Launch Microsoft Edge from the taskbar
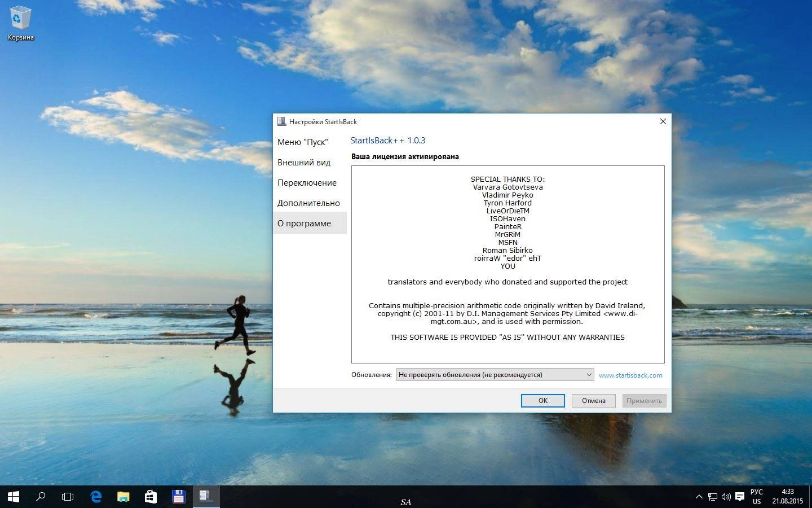The width and height of the screenshot is (812, 508). [96, 497]
